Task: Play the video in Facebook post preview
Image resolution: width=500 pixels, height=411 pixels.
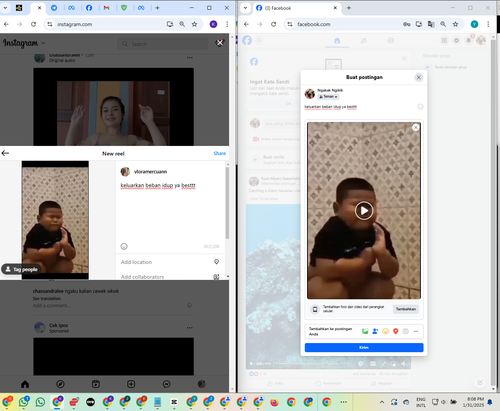Action: pyautogui.click(x=364, y=211)
